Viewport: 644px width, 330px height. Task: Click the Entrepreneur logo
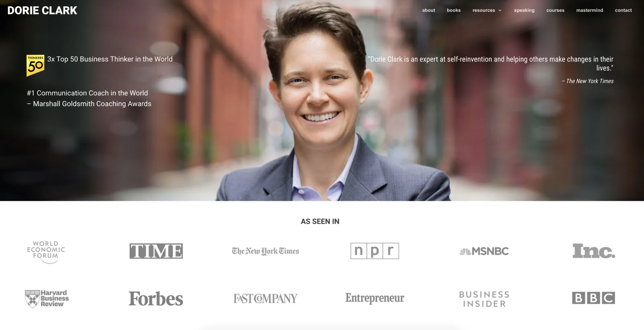tap(375, 298)
